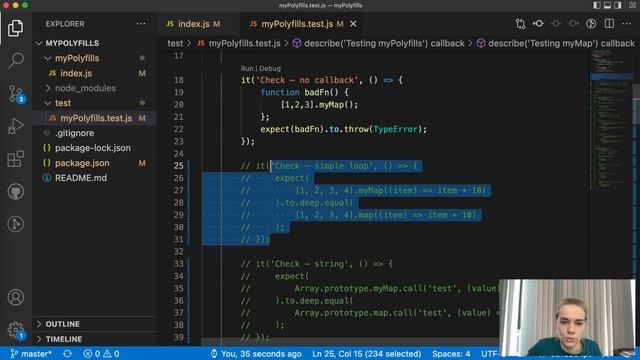640x360 pixels.
Task: Expand the TIMELINE section
Action: (94, 339)
